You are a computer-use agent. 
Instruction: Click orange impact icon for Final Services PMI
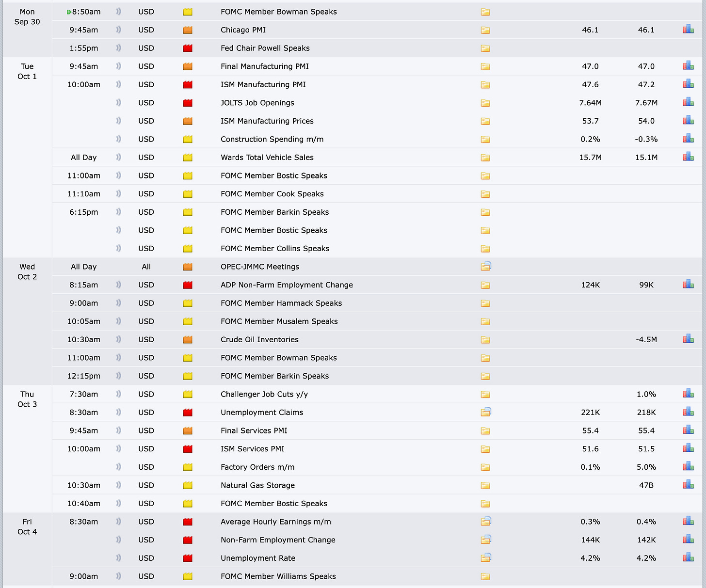[x=188, y=430]
